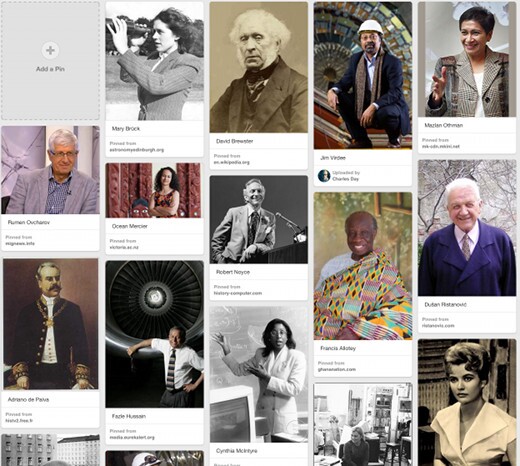Open the Dušan Ristanović pin photo

(x=467, y=228)
